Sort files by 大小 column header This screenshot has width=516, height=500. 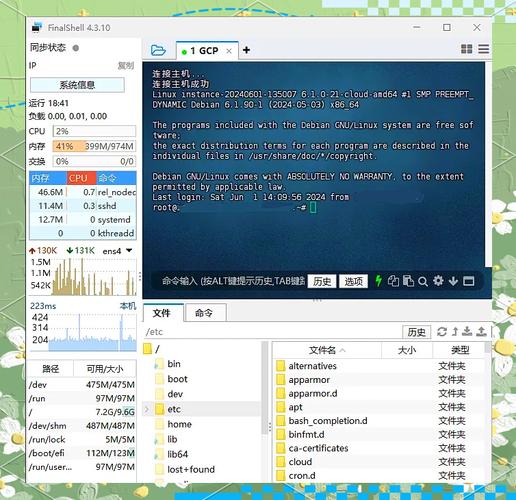click(x=407, y=350)
